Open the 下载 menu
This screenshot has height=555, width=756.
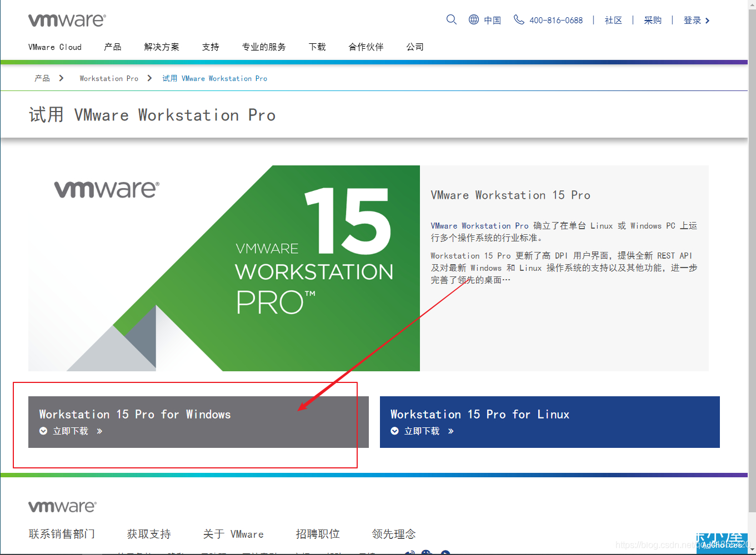click(x=317, y=47)
